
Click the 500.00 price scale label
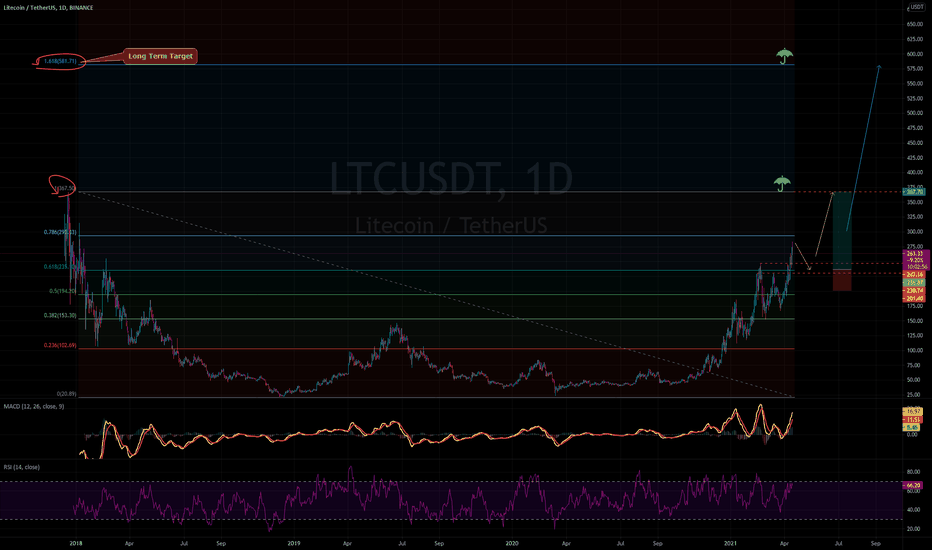pyautogui.click(x=915, y=113)
